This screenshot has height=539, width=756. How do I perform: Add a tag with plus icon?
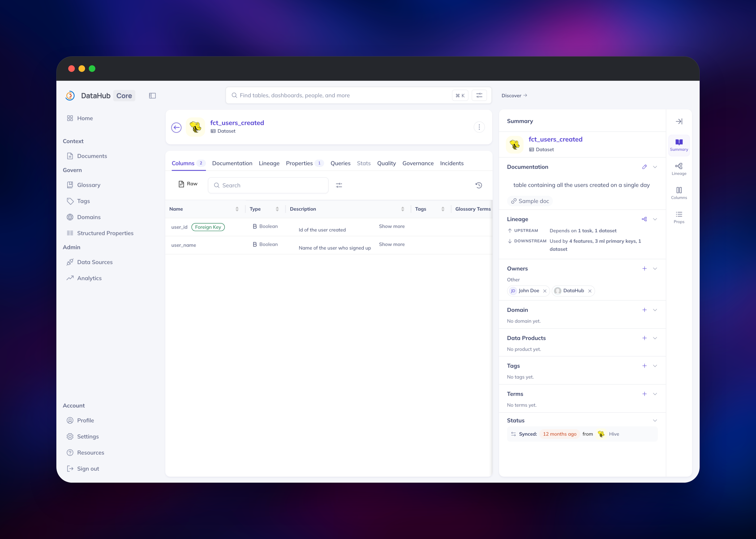644,366
